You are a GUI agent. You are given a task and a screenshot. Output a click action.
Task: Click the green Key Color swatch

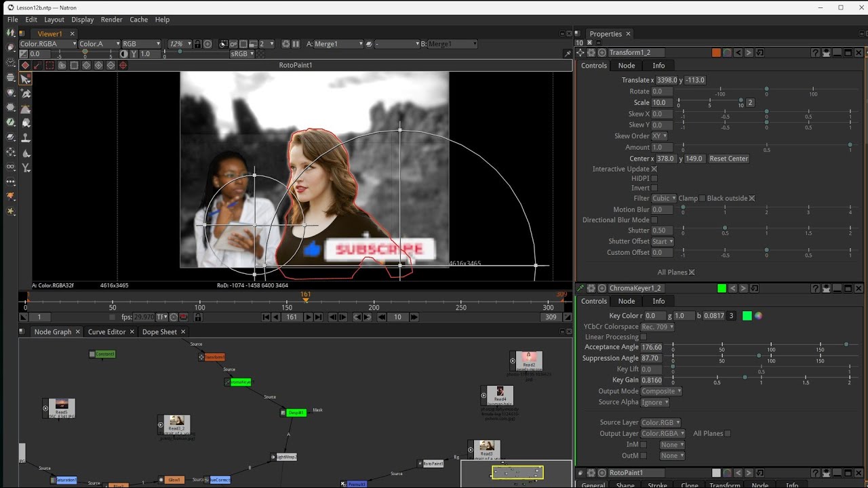click(747, 315)
